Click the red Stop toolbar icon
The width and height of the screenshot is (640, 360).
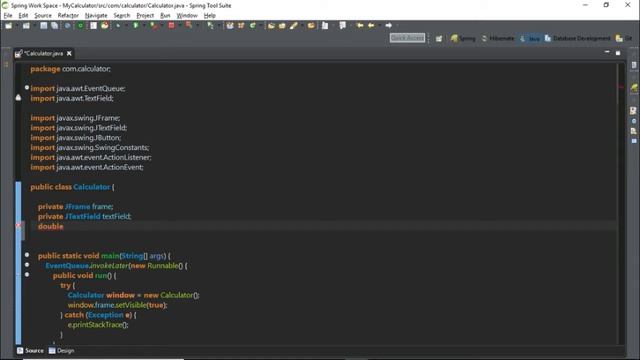pos(171,26)
